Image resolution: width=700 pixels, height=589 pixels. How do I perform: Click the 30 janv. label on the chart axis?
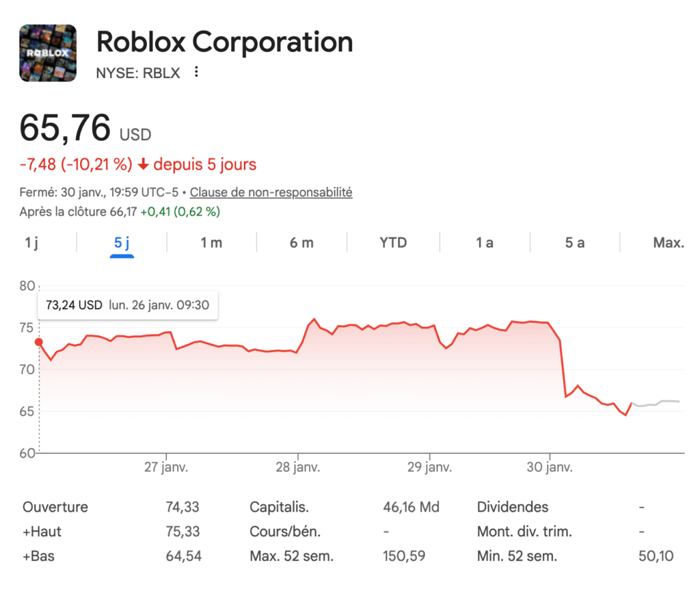pyautogui.click(x=550, y=467)
